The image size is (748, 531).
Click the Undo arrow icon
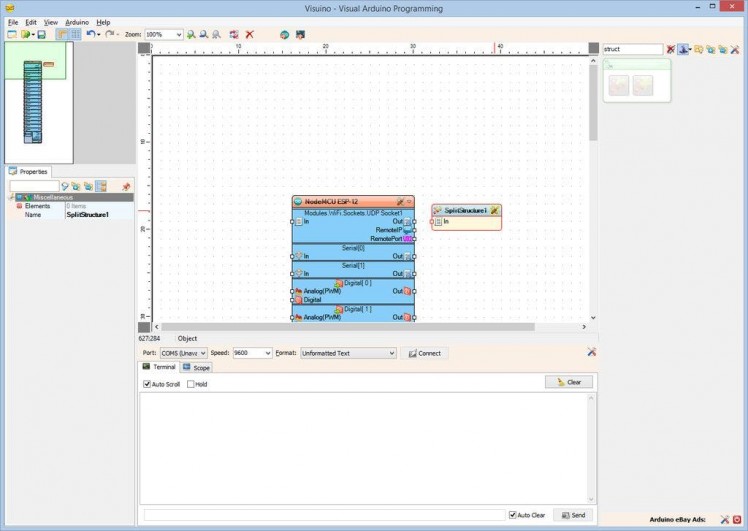[x=90, y=34]
